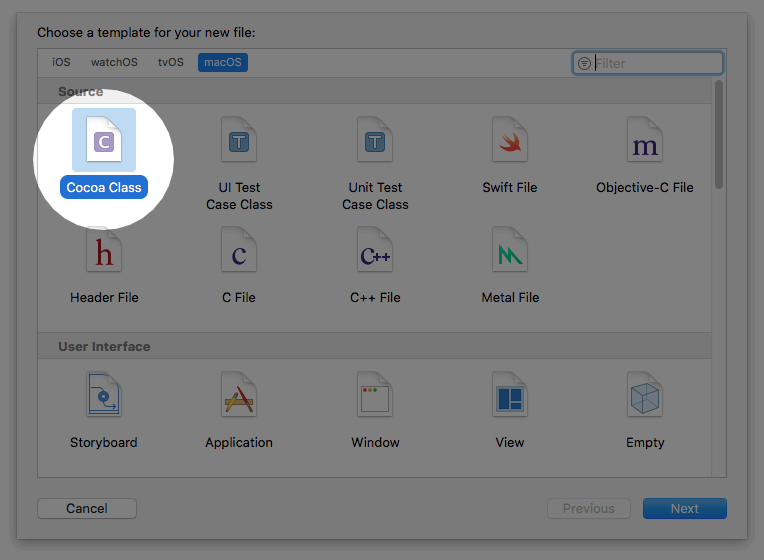This screenshot has width=764, height=560.
Task: Select the Swift File template icon
Action: 510,142
